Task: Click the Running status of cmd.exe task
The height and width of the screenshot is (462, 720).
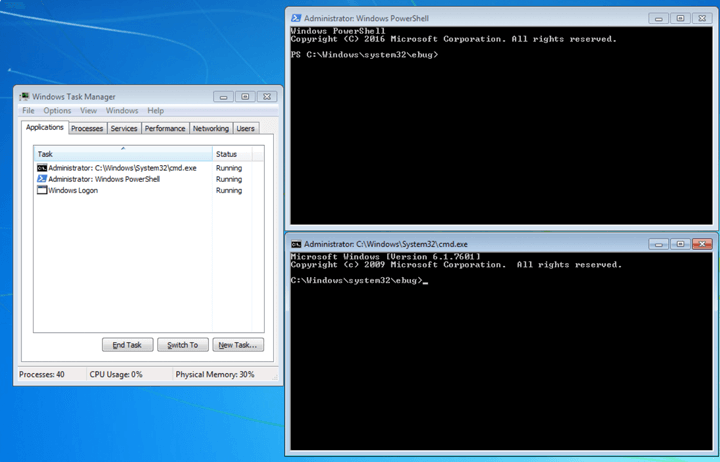Action: (x=229, y=168)
